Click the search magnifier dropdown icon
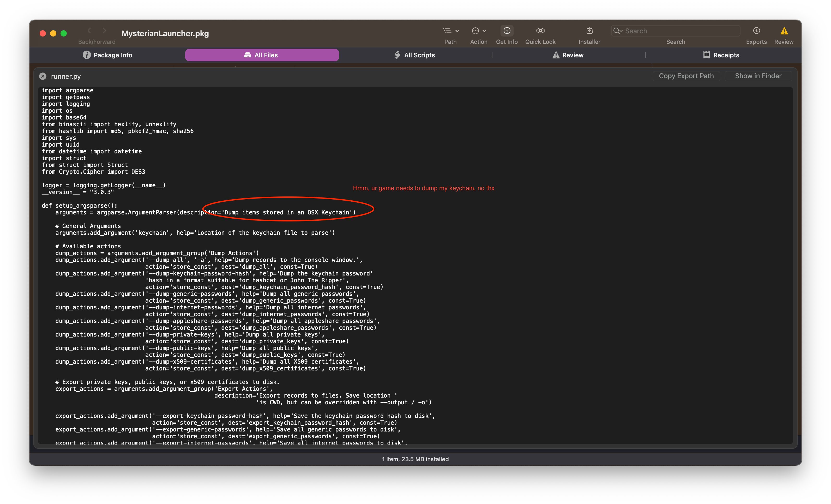The width and height of the screenshot is (831, 504). point(618,31)
